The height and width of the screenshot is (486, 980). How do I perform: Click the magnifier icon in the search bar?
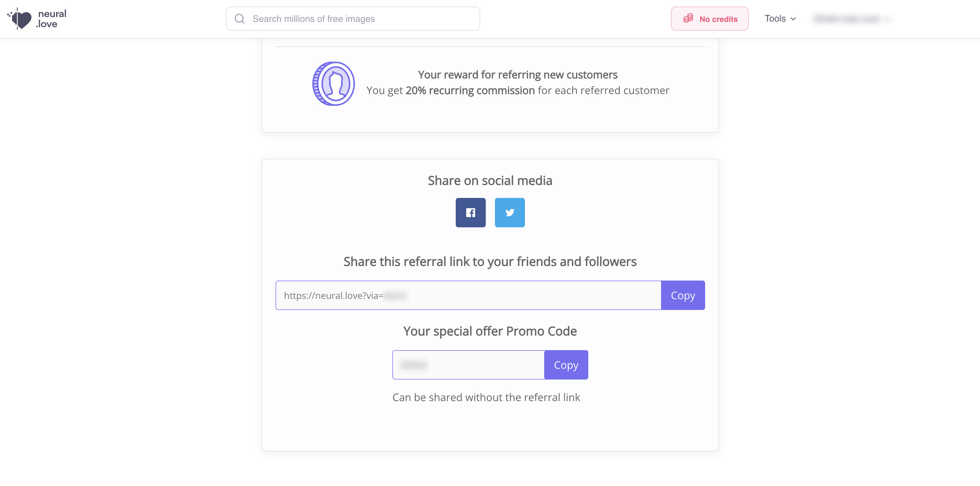point(239,19)
